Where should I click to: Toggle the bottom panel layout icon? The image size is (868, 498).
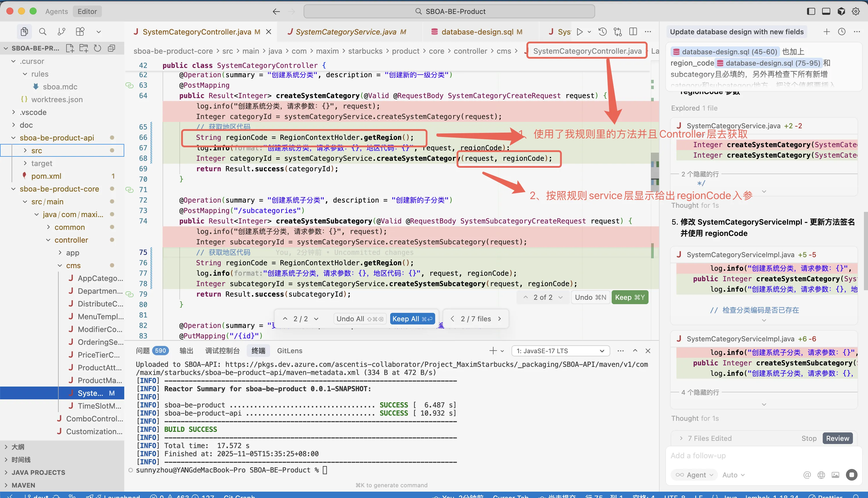826,11
